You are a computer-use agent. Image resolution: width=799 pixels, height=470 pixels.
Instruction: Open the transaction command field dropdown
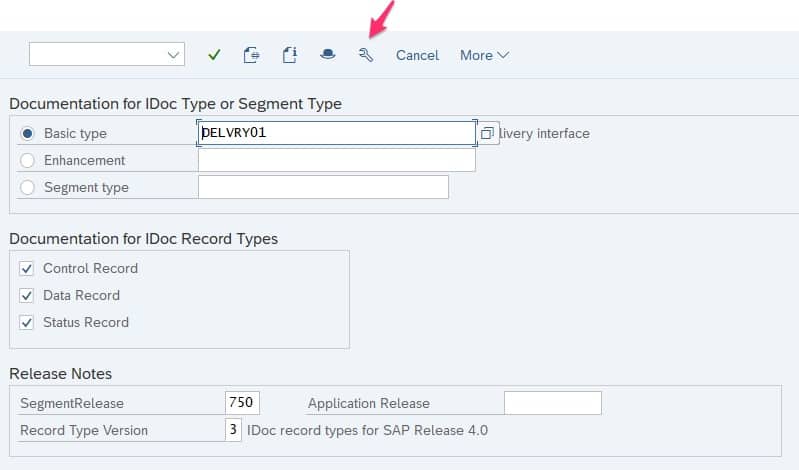click(x=174, y=54)
